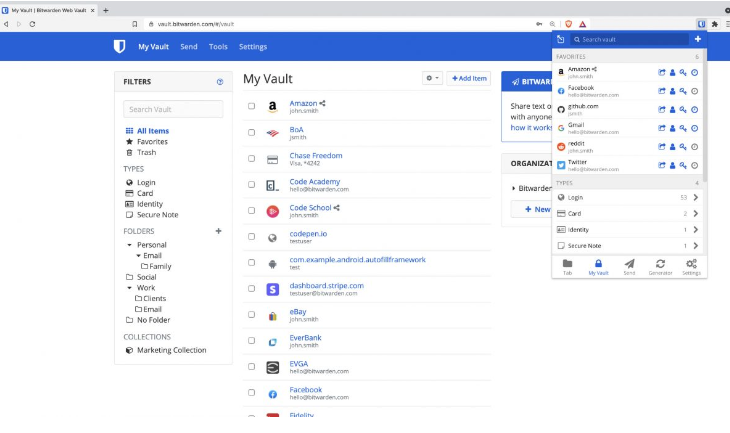
Task: Open the gear options dropdown in My Vault
Action: (432, 78)
